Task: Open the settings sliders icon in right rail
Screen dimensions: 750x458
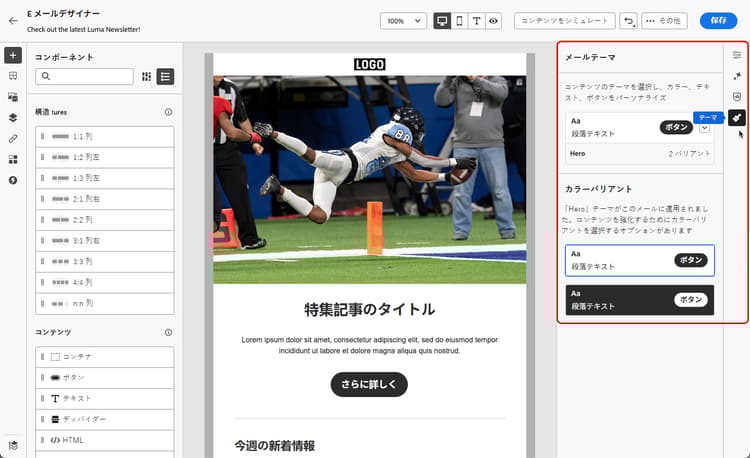Action: click(x=737, y=55)
